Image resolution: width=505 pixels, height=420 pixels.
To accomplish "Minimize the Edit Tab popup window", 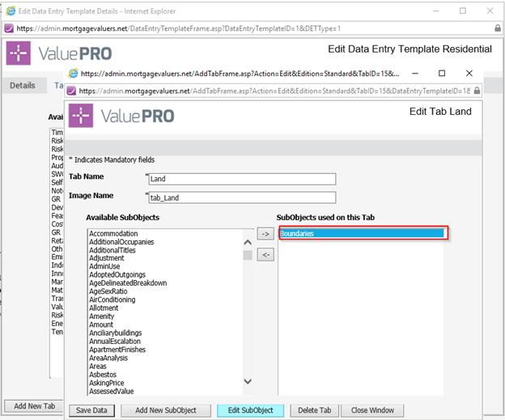I will (x=415, y=73).
